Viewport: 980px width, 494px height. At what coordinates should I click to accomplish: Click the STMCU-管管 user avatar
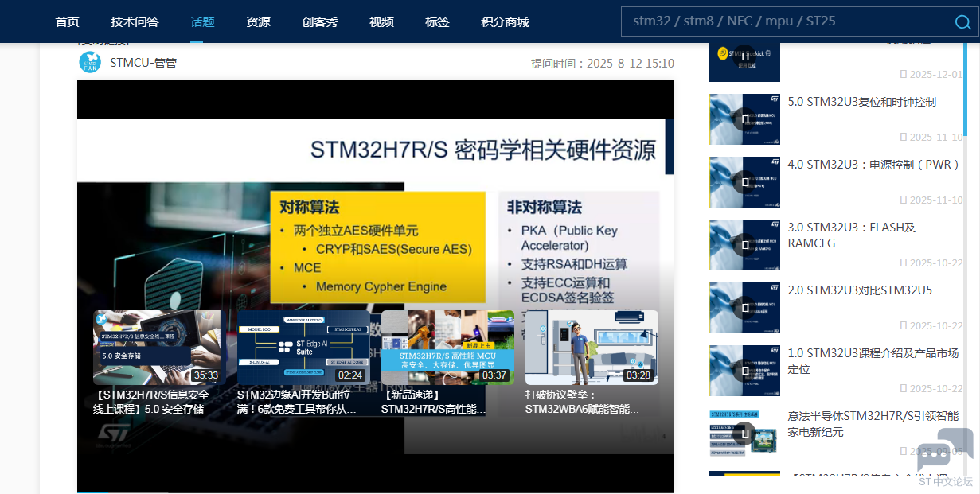click(90, 62)
